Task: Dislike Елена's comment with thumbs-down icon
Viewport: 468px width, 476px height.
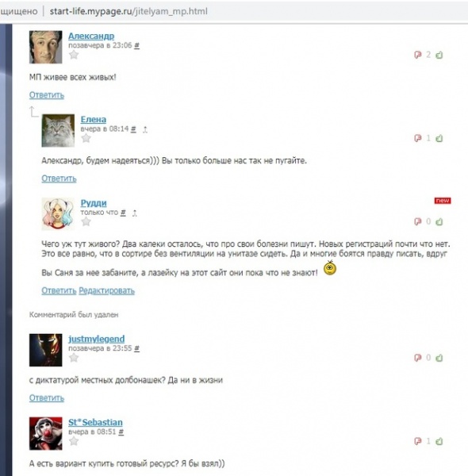Action: (x=417, y=138)
